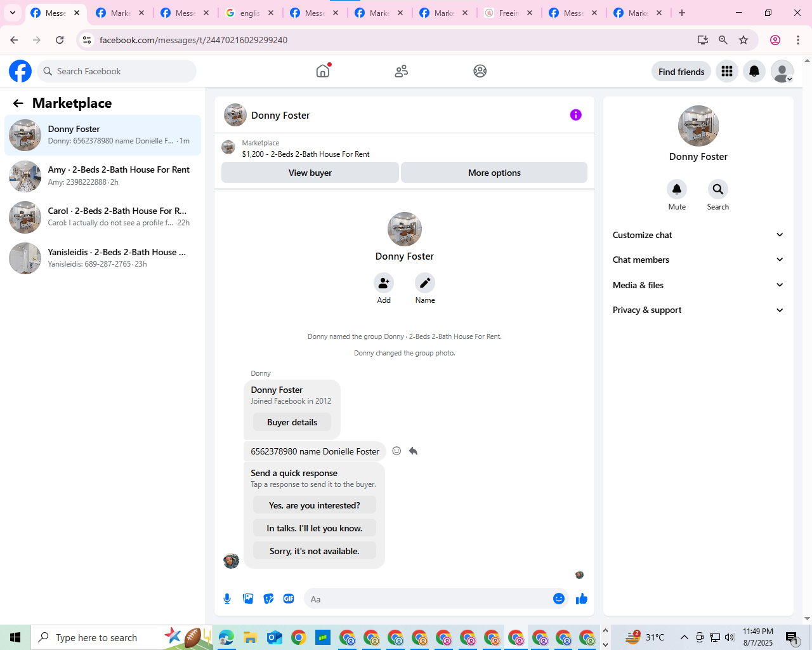812x650 pixels.
Task: Open Outlook from taskbar
Action: pos(275,637)
